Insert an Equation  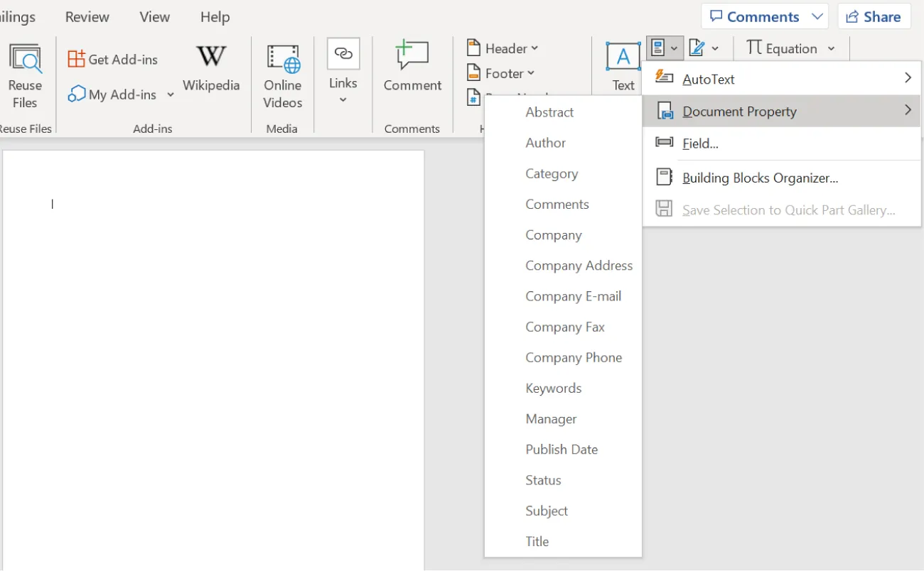784,48
